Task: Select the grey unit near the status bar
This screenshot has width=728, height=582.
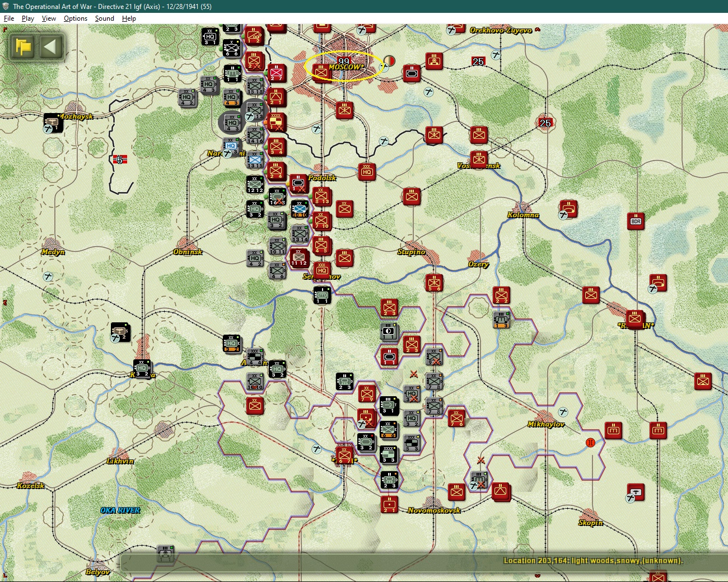Action: click(165, 554)
